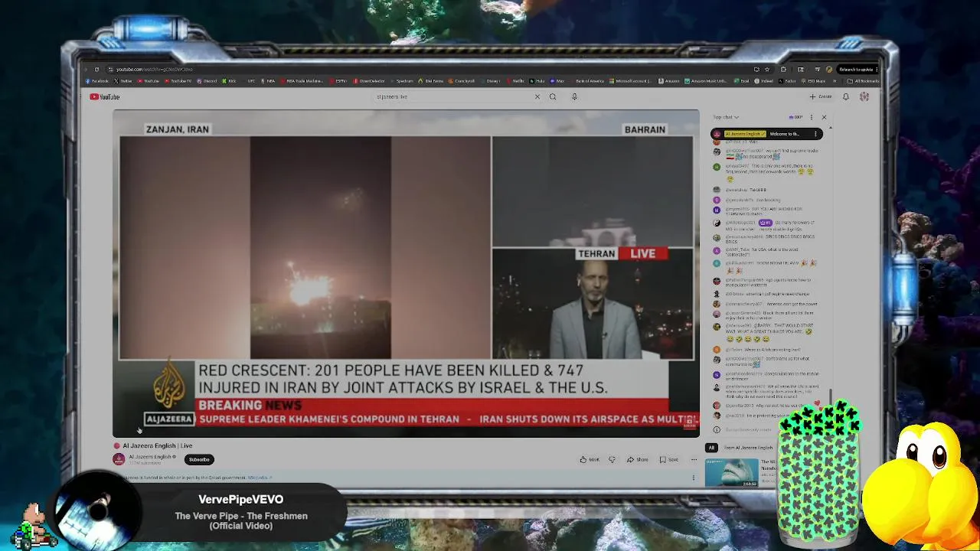Click the Al Jazeera English channel name
The image size is (980, 551).
150,457
